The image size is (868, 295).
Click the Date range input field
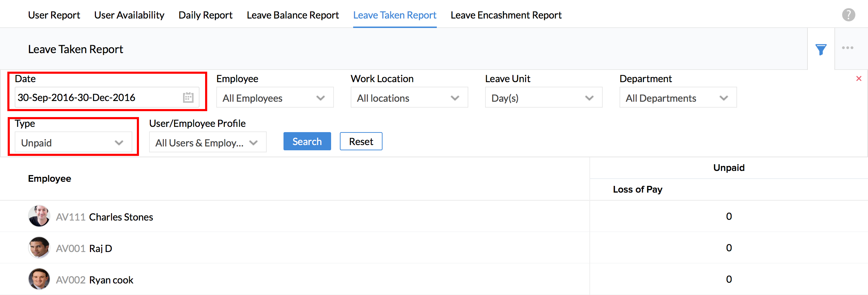(x=98, y=98)
